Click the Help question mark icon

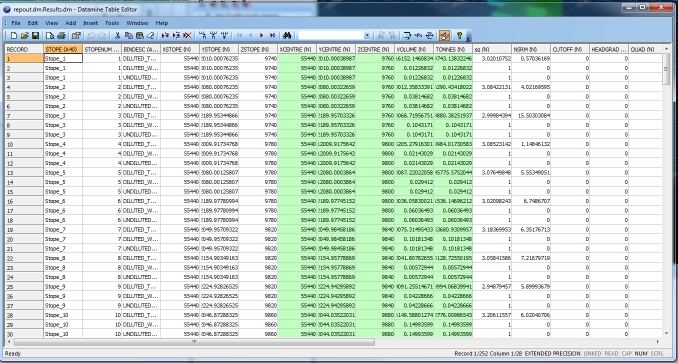[460, 35]
